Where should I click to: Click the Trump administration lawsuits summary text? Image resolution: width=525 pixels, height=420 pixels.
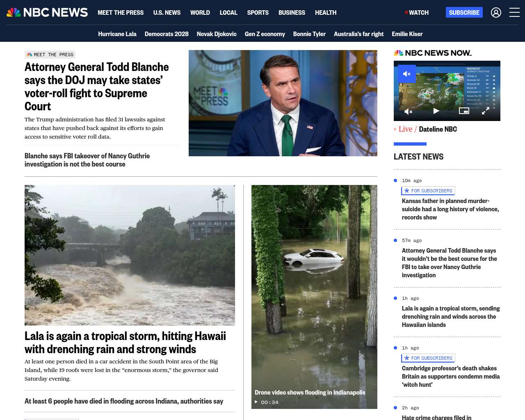point(95,128)
